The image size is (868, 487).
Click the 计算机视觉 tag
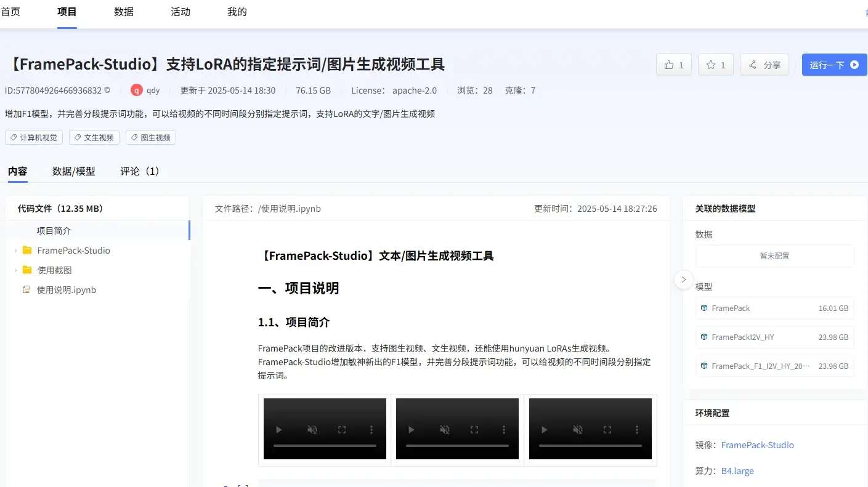click(34, 137)
